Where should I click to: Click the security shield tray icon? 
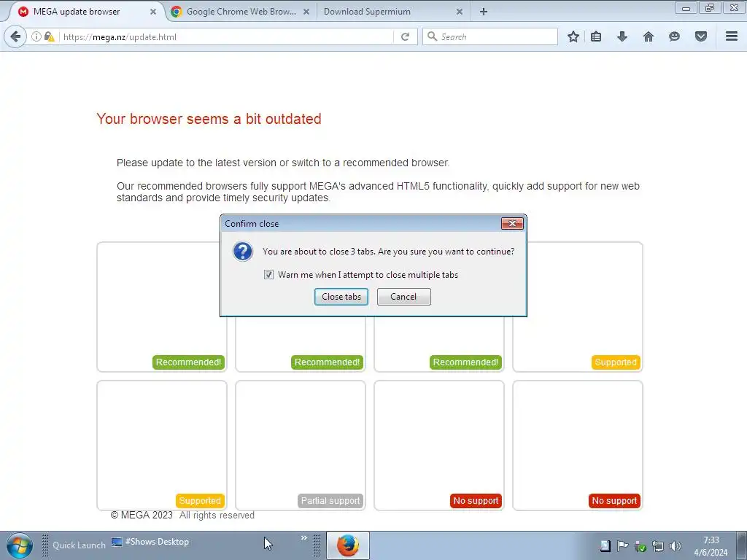click(x=640, y=546)
